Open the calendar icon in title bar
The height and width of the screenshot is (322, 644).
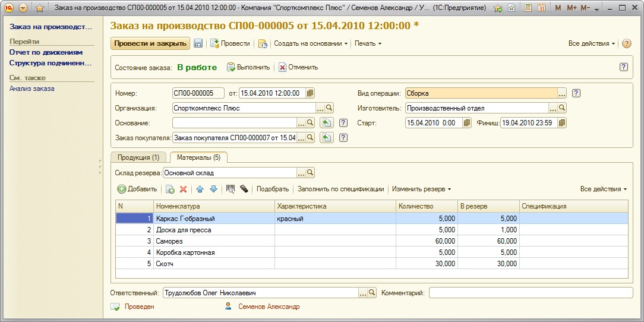[x=541, y=8]
